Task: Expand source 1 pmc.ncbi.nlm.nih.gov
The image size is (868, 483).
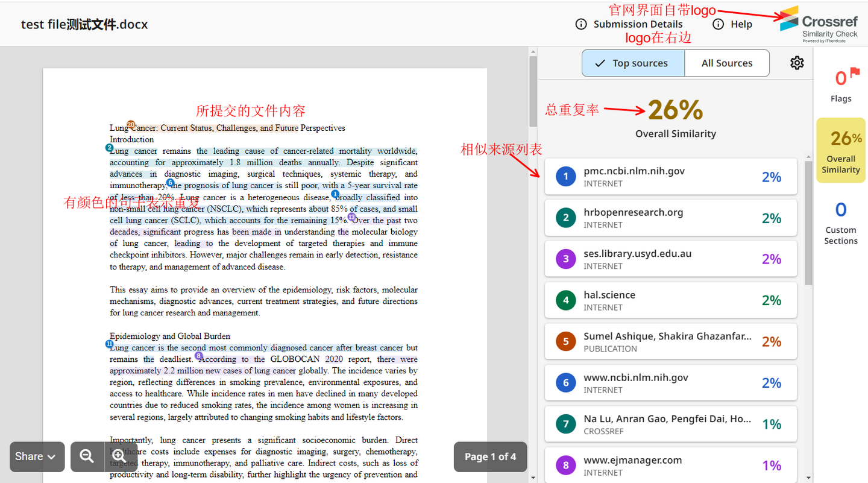Action: point(670,176)
